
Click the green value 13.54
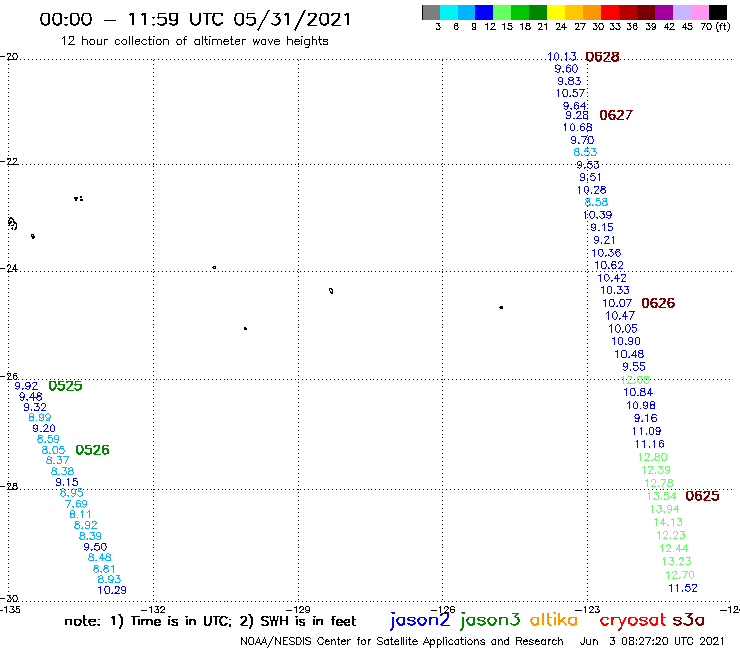662,496
